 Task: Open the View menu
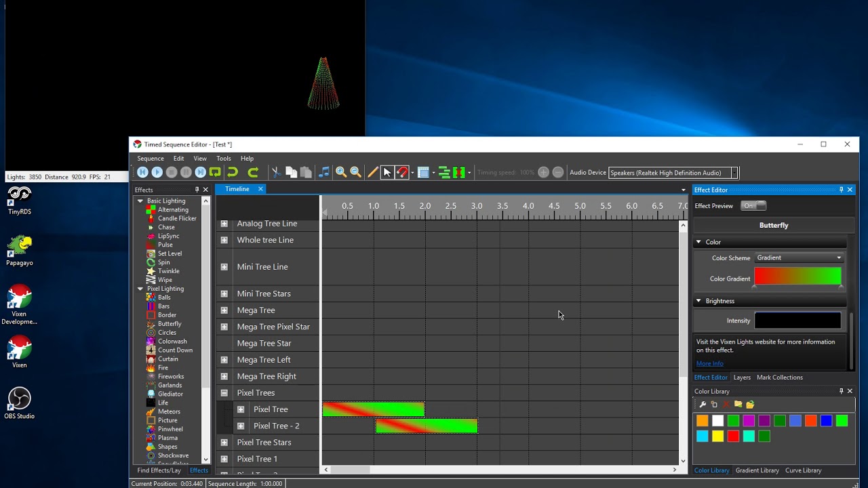click(200, 159)
